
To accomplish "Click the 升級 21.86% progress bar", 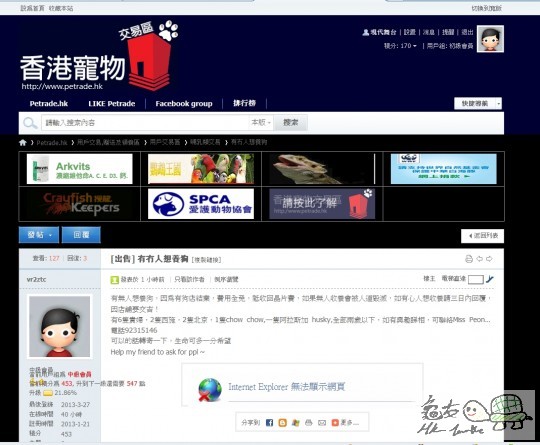I will [x=48, y=393].
